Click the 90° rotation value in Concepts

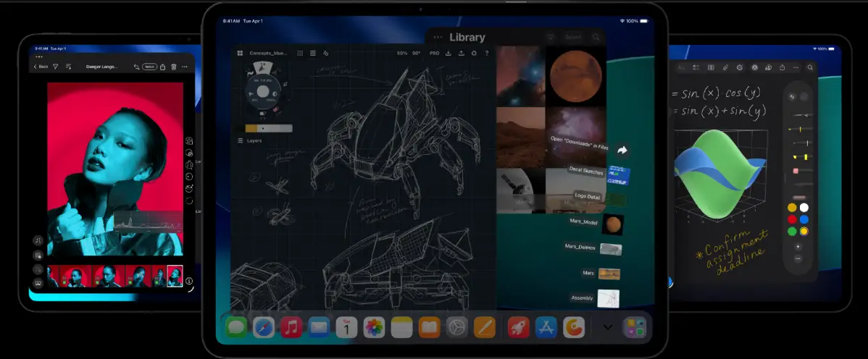[417, 53]
